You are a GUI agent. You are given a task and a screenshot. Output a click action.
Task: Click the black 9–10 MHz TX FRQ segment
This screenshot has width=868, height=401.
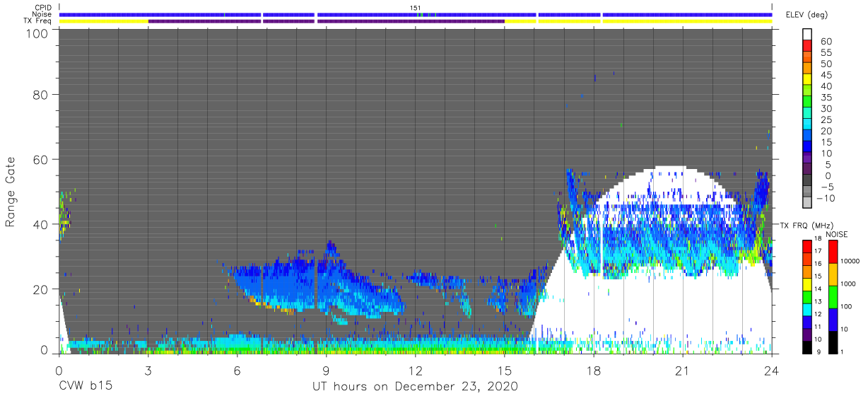[808, 347]
